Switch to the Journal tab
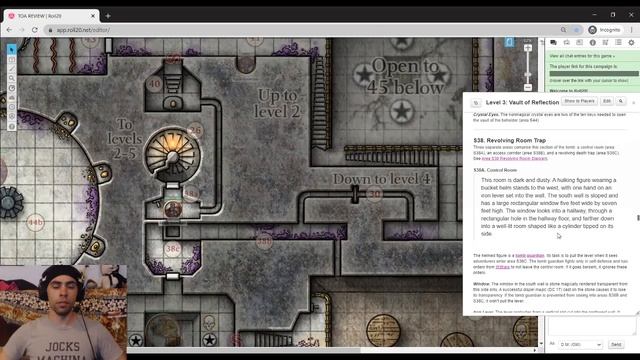 pos(580,42)
